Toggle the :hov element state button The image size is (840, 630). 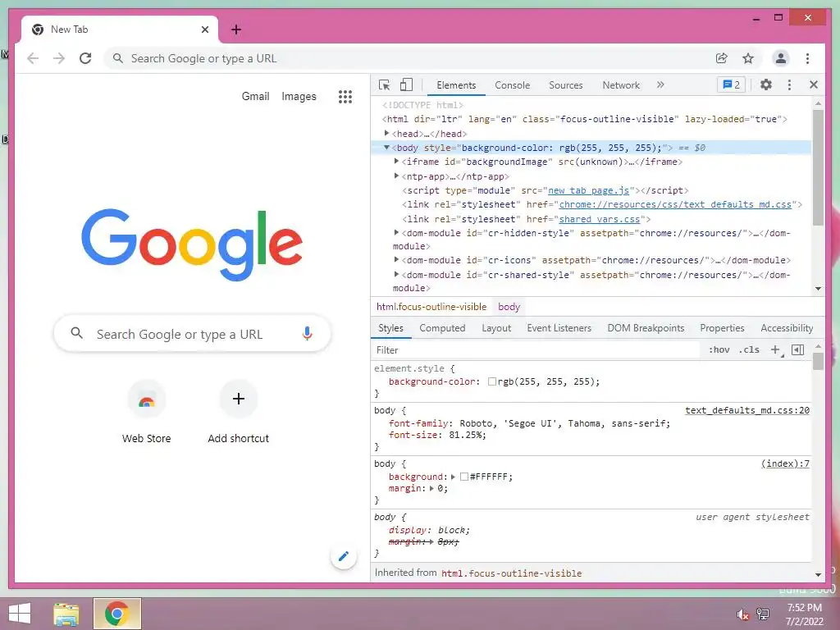719,349
